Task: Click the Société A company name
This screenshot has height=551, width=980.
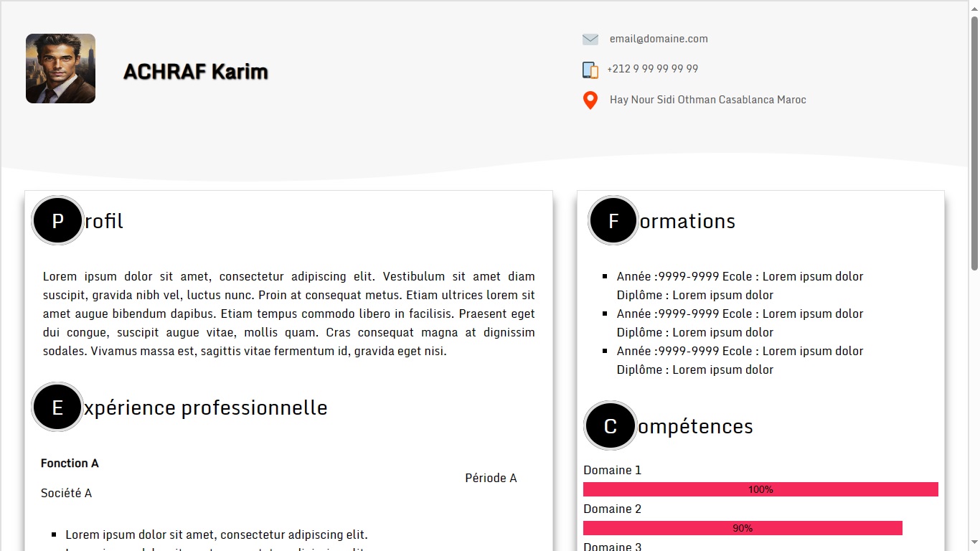Action: point(66,493)
